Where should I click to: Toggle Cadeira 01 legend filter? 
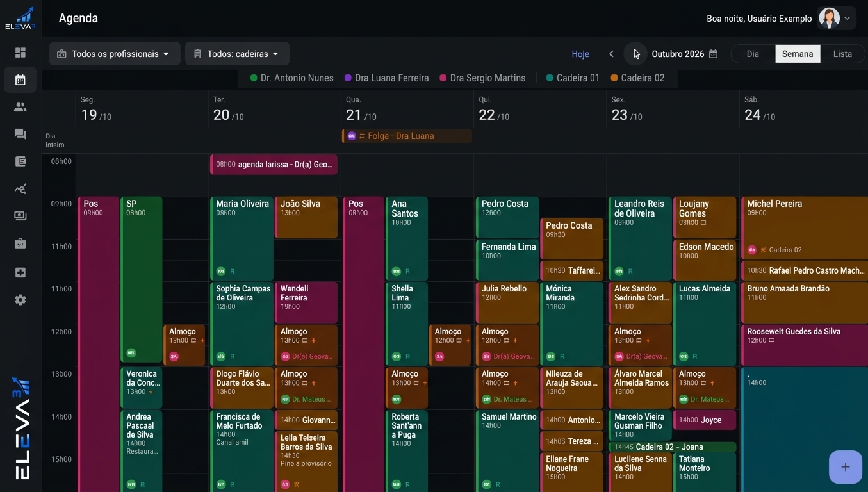click(x=573, y=78)
